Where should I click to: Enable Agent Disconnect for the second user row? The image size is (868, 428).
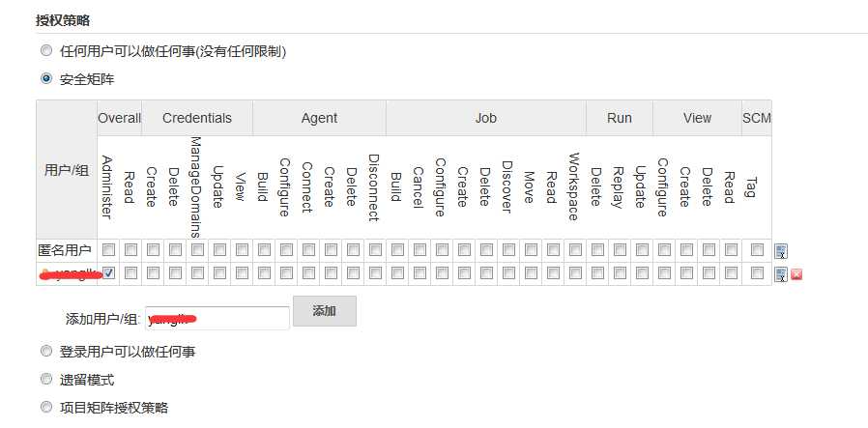tap(374, 273)
